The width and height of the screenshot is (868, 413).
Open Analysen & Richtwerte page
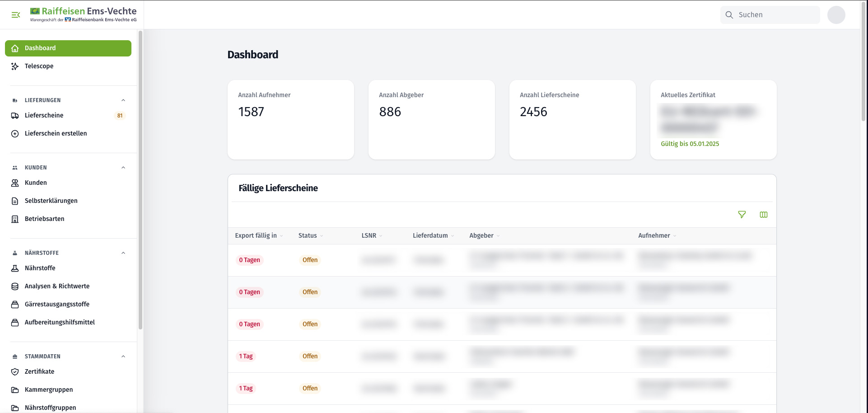[57, 286]
